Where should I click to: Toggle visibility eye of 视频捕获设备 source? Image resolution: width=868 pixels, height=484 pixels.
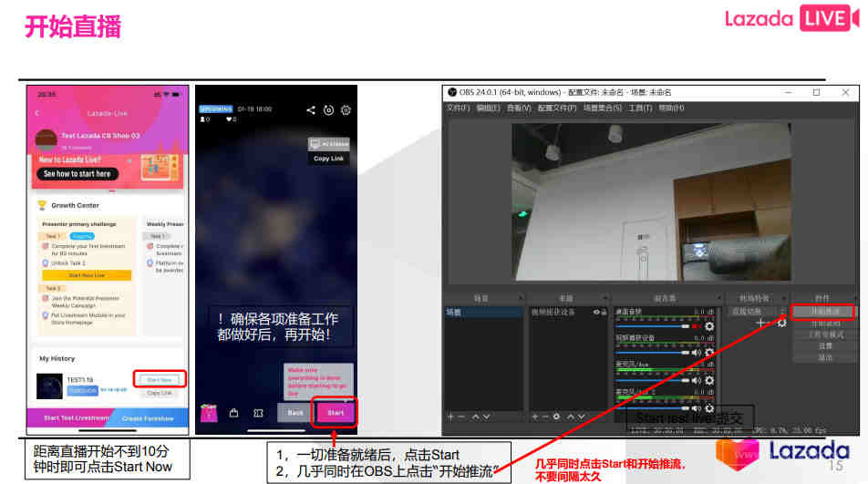tap(596, 312)
